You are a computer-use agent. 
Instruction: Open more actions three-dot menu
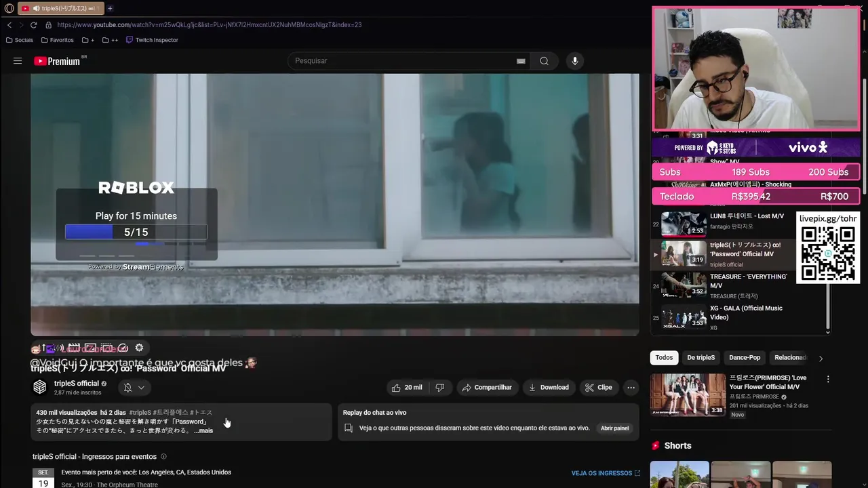click(631, 388)
